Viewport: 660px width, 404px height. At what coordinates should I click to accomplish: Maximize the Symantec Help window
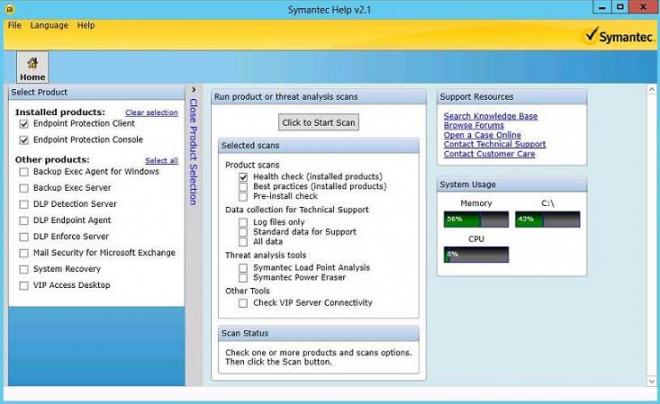(620, 7)
